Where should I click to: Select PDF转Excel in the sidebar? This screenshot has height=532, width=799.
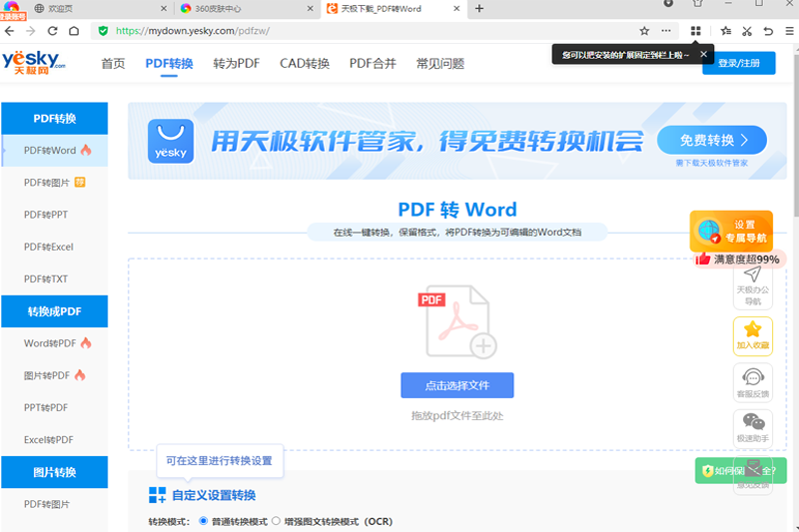[55, 247]
